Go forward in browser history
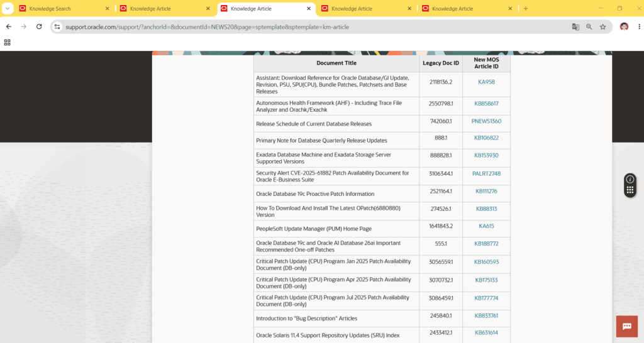The image size is (644, 343). 24,26
